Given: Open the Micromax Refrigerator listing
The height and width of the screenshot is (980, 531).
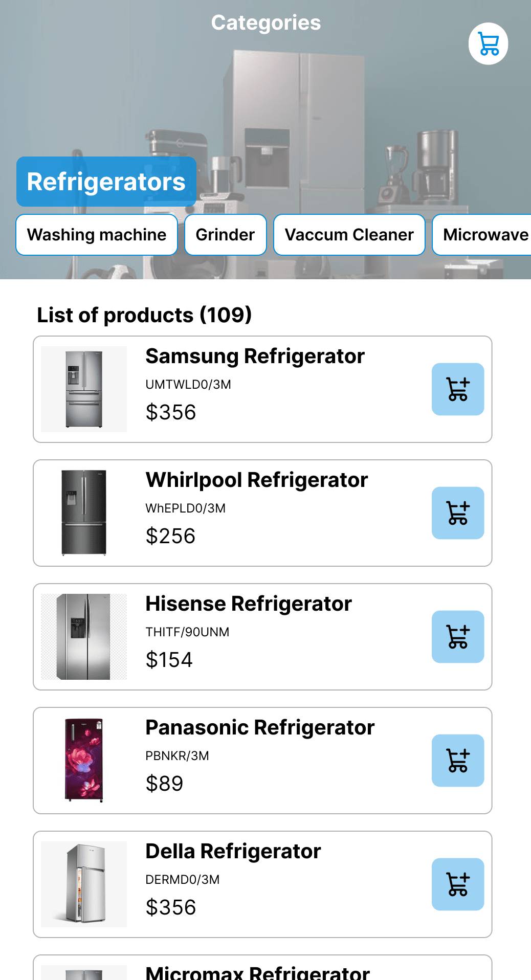Looking at the screenshot, I should coord(257,971).
